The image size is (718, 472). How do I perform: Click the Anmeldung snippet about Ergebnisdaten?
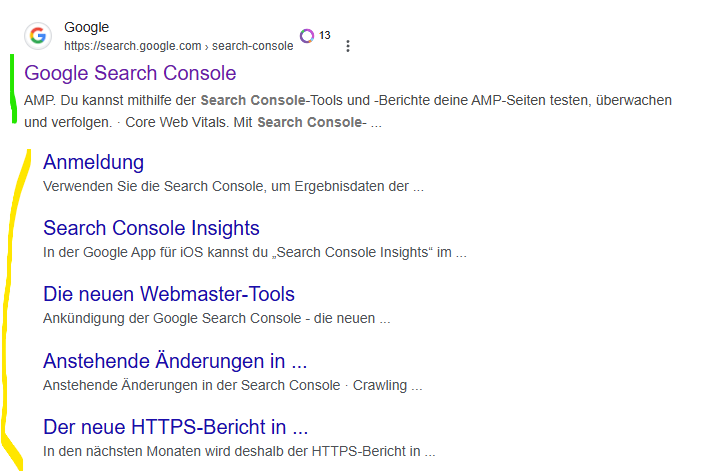(x=233, y=186)
